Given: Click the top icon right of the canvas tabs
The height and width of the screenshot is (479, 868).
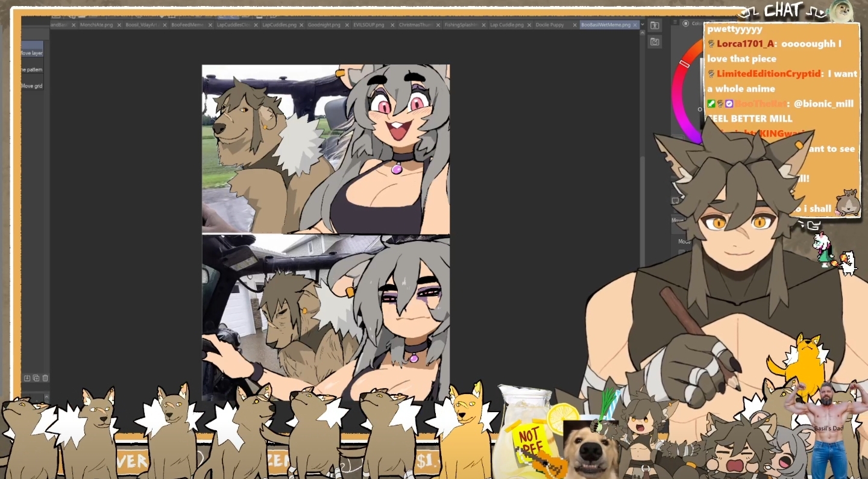Looking at the screenshot, I should coord(655,25).
